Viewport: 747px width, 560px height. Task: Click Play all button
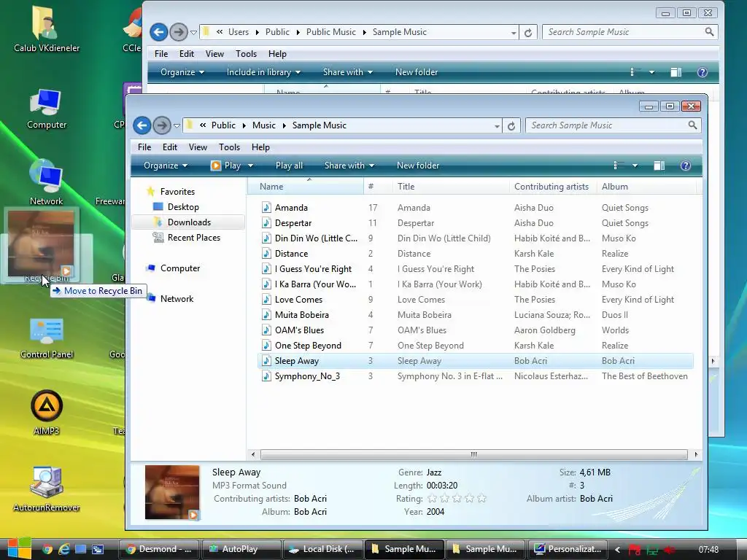coord(289,166)
